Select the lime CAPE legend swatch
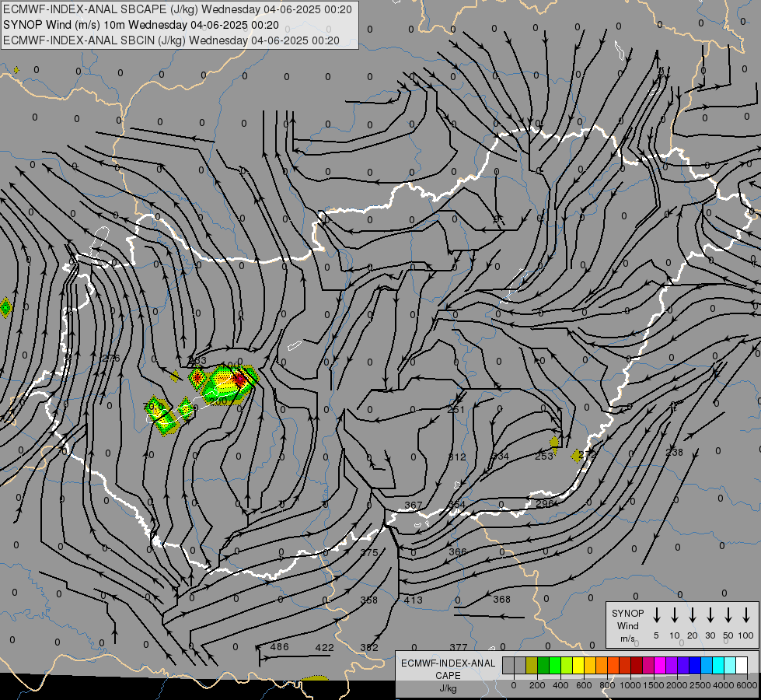The width and height of the screenshot is (761, 700). tap(567, 665)
